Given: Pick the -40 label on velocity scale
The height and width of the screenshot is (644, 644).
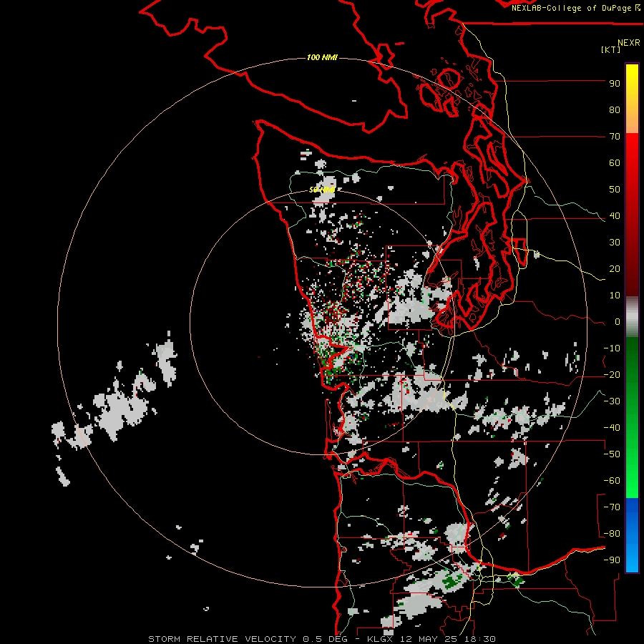Looking at the screenshot, I should pos(612,428).
